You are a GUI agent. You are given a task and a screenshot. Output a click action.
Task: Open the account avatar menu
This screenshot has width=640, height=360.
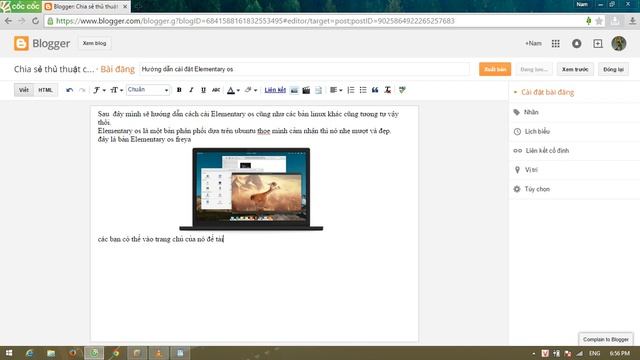[x=619, y=43]
